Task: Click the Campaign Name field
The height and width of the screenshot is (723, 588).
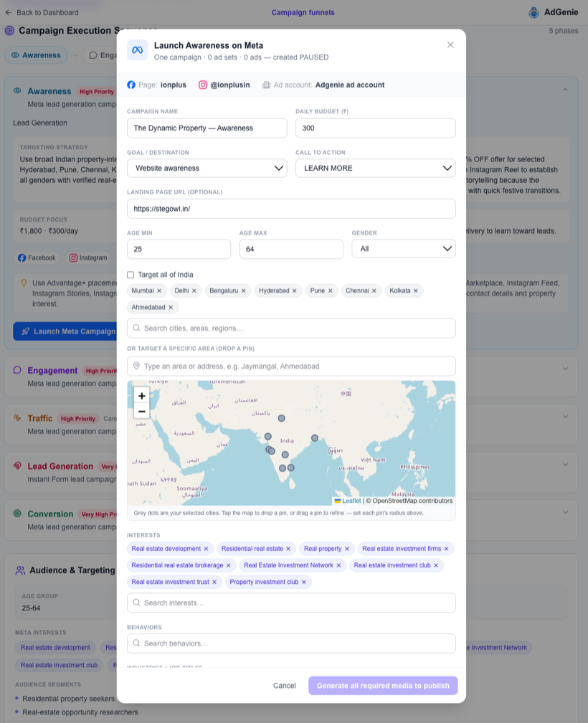Action: pyautogui.click(x=207, y=128)
